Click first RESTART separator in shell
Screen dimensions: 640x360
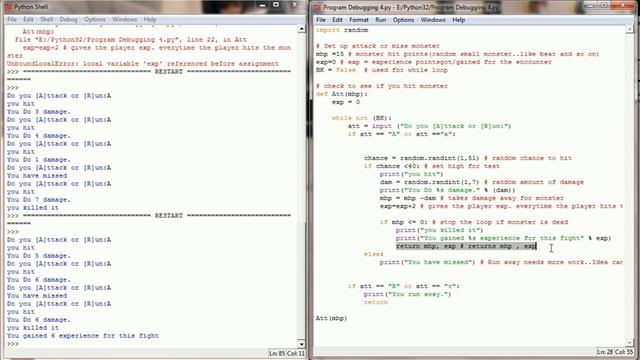click(x=157, y=72)
